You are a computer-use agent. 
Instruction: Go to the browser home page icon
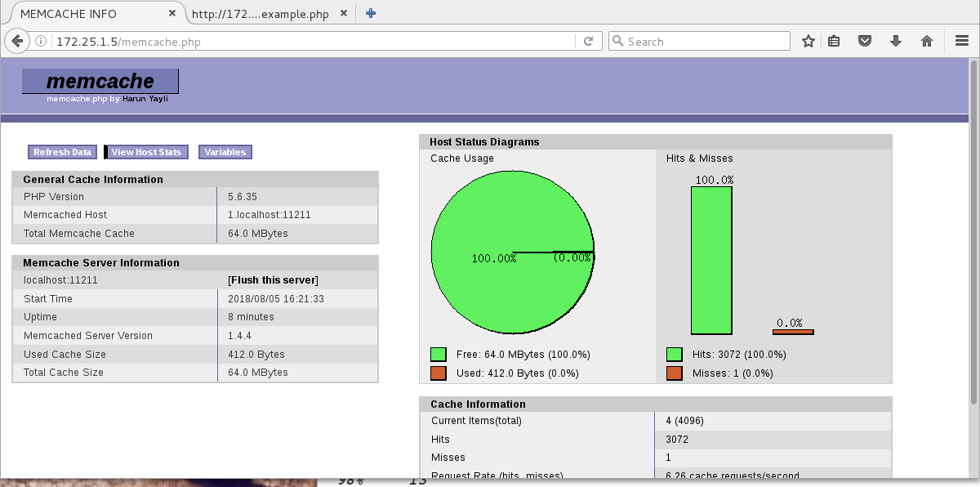pos(927,41)
